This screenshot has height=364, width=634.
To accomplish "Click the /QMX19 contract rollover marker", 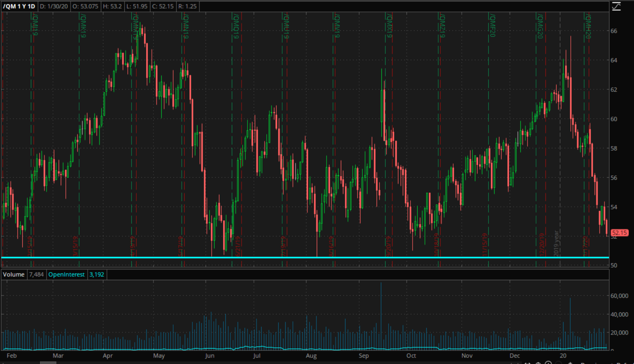I will (x=389, y=26).
